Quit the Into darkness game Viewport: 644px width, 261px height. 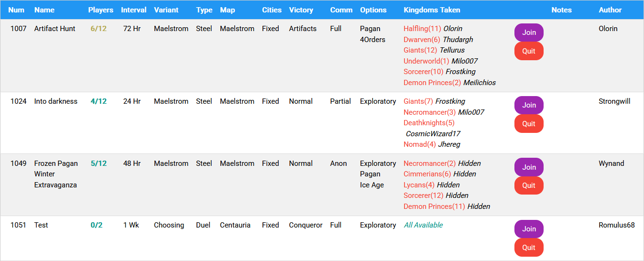click(529, 124)
